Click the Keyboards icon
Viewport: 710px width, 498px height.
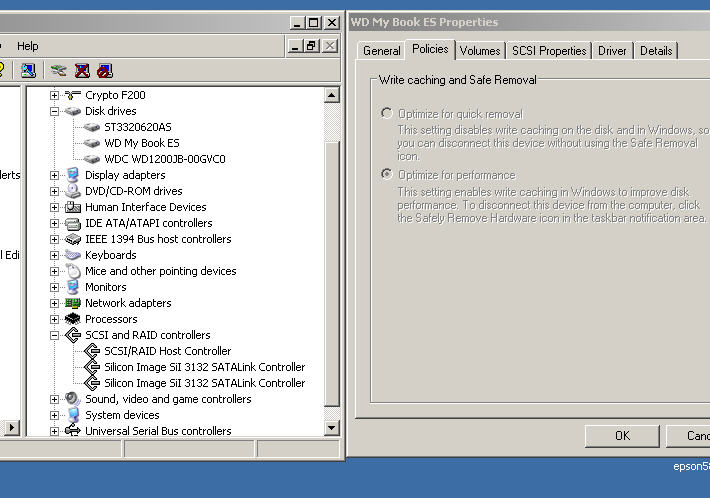click(x=72, y=255)
